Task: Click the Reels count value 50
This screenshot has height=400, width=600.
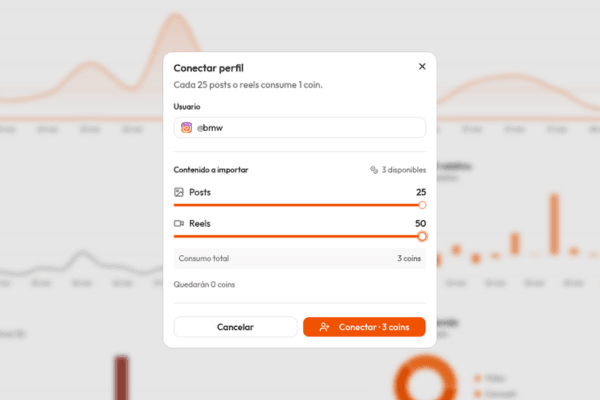Action: point(421,223)
